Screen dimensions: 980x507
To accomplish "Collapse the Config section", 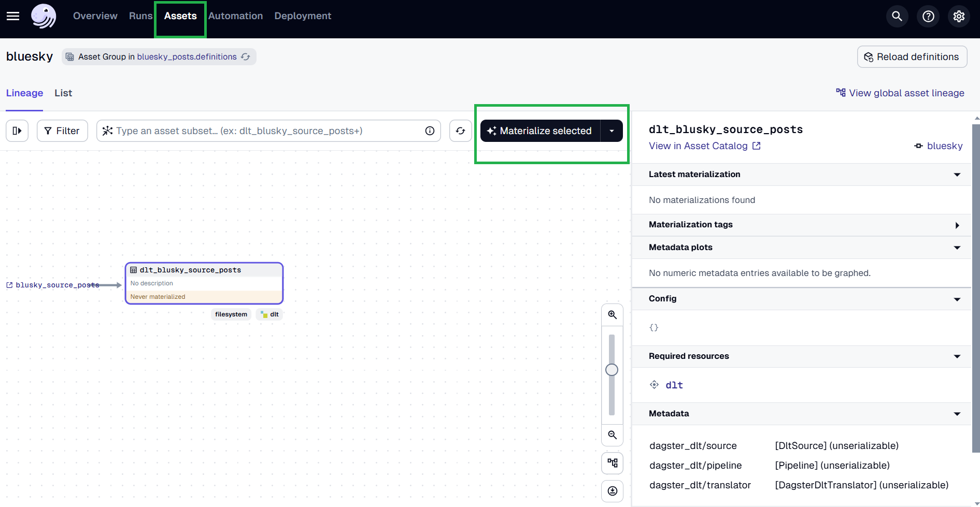I will pos(957,299).
